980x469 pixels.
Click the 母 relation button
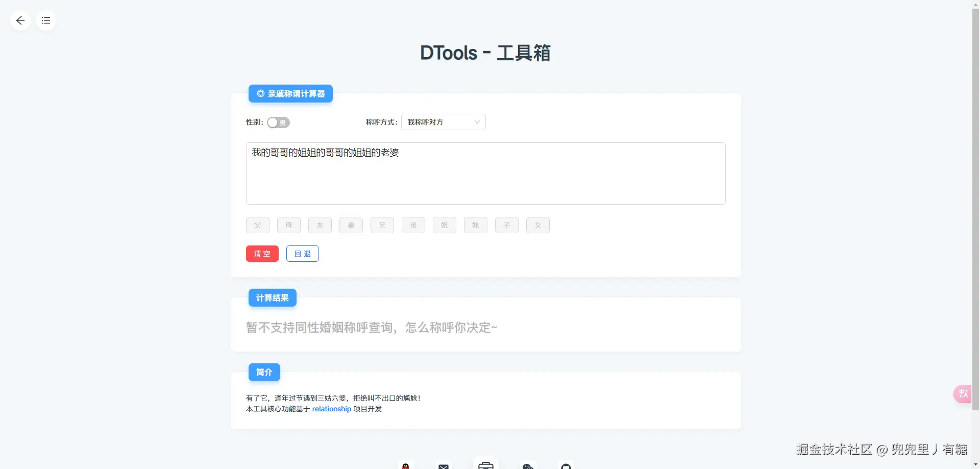point(289,225)
